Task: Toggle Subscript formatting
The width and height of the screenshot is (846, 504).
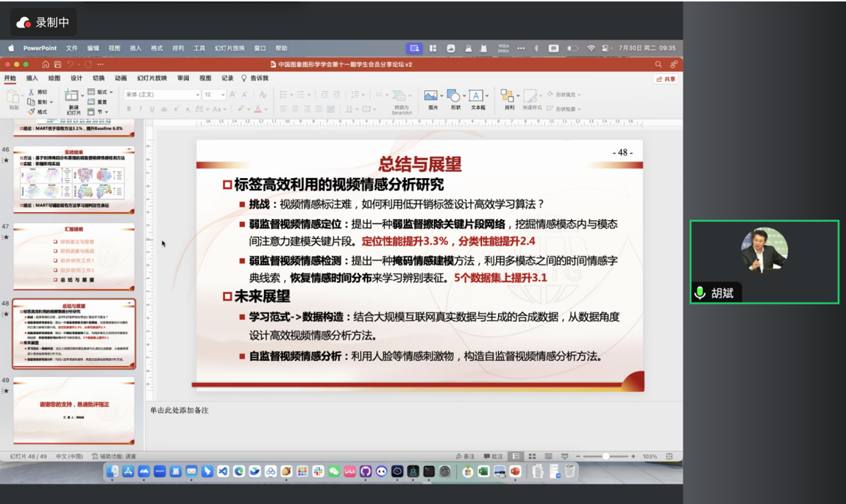Action: (x=187, y=109)
